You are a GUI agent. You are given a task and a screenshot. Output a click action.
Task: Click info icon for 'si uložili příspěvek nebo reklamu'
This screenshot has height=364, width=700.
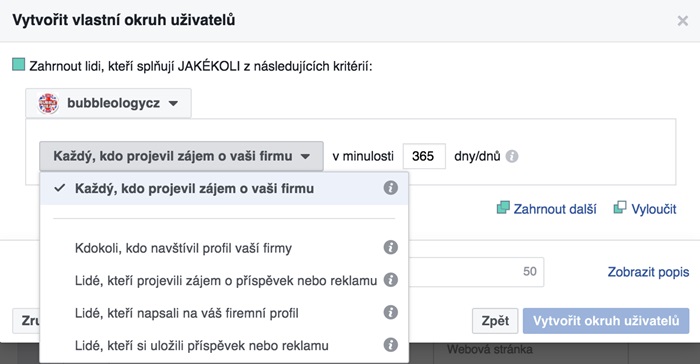pyautogui.click(x=391, y=345)
